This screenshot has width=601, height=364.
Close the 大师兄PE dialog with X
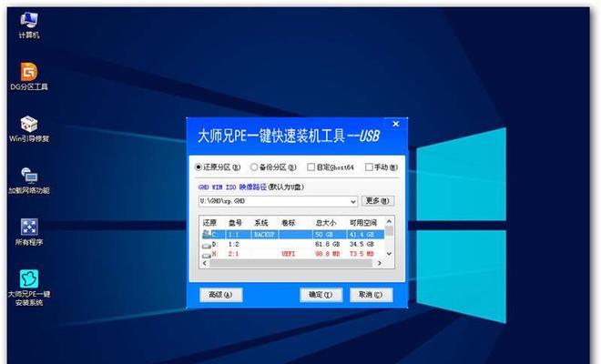point(396,124)
